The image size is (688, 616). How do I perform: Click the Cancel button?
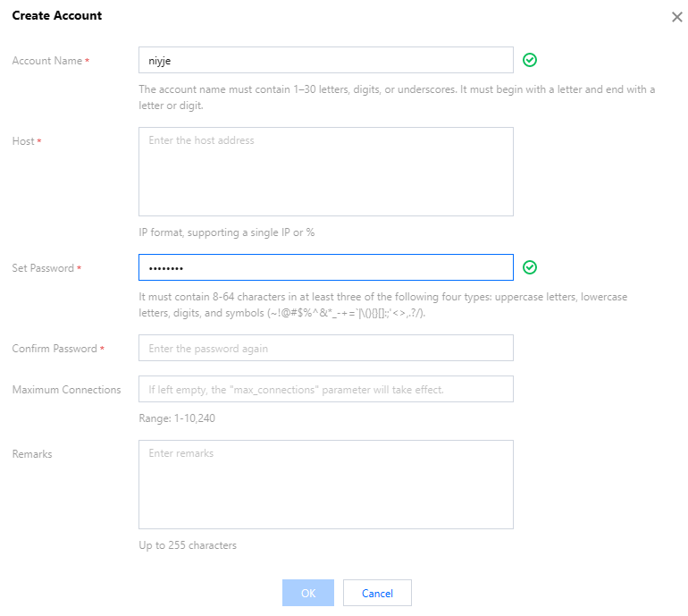(377, 593)
